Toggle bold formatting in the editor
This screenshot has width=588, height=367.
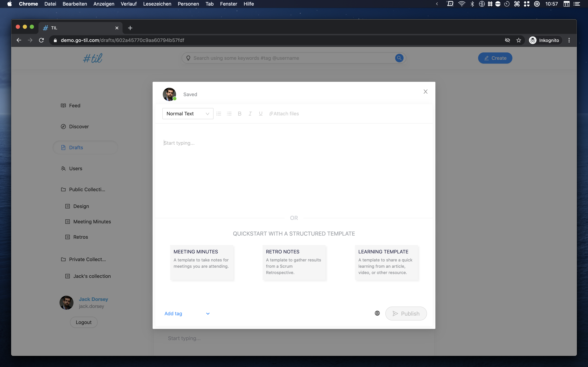pyautogui.click(x=240, y=114)
